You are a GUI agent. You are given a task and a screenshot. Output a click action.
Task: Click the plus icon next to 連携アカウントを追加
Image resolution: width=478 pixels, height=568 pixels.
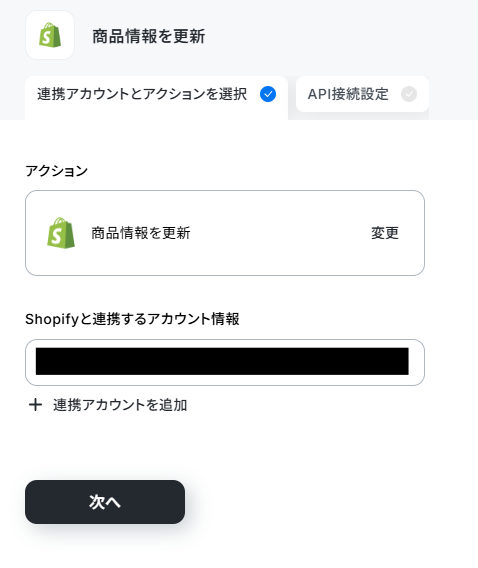pos(35,405)
